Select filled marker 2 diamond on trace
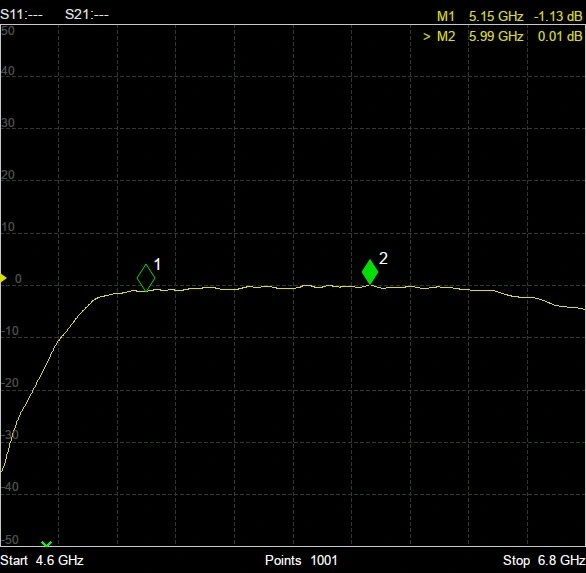The width and height of the screenshot is (586, 573). click(x=370, y=272)
